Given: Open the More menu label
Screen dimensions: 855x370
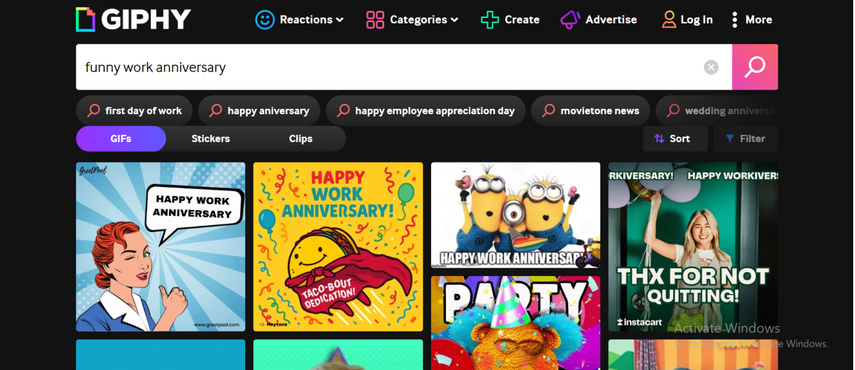Looking at the screenshot, I should (x=758, y=20).
